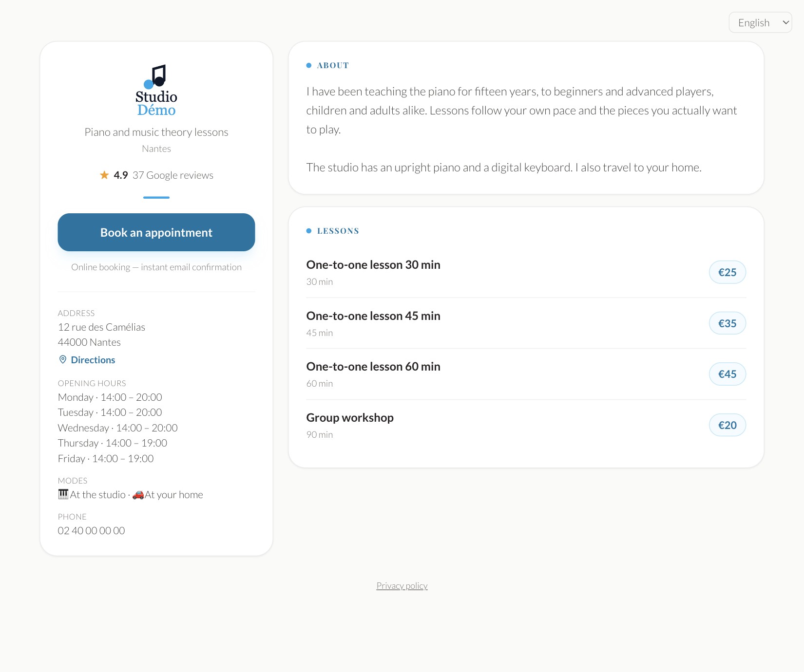Open the English language dropdown

(760, 22)
